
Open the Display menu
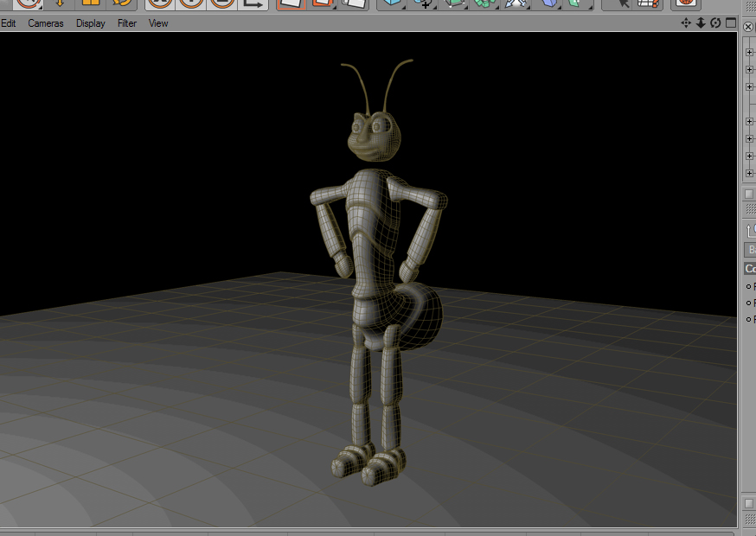pyautogui.click(x=90, y=23)
